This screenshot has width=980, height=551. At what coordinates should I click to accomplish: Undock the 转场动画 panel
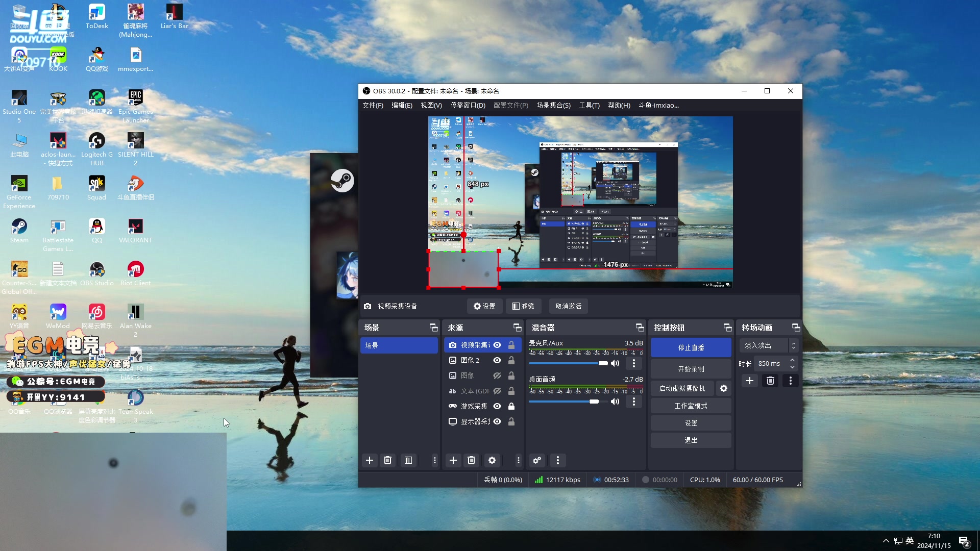(x=796, y=328)
